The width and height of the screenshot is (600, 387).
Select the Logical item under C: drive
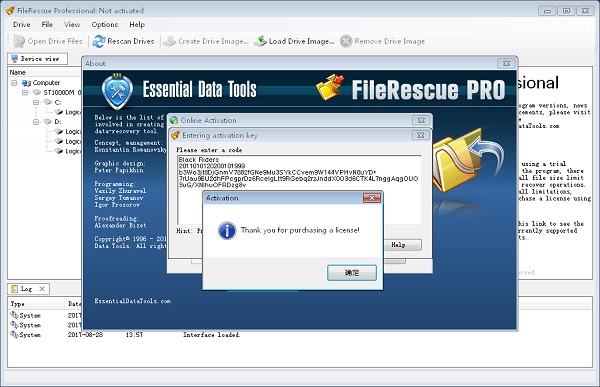pyautogui.click(x=72, y=112)
